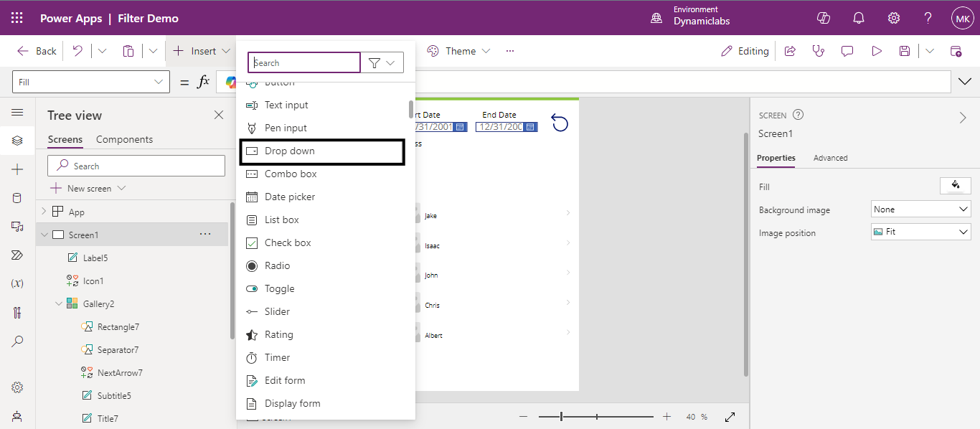
Task: Open the Image position dropdown
Action: (920, 232)
